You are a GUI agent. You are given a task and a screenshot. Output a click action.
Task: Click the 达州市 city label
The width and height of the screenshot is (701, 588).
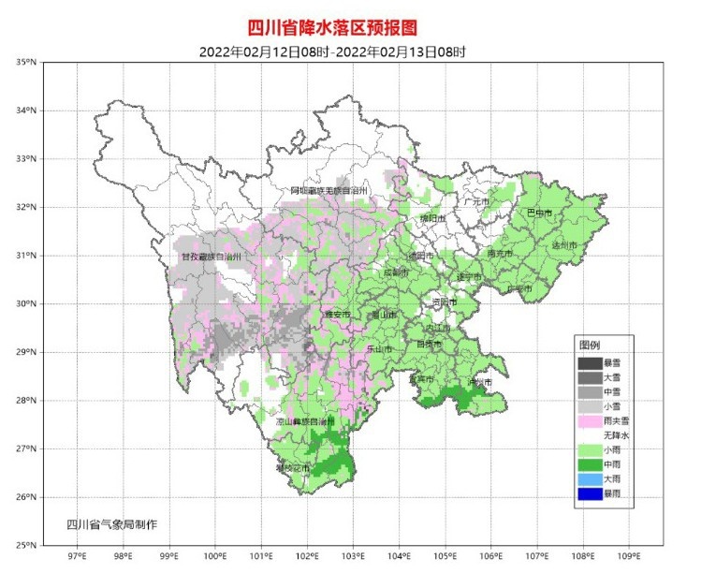click(x=563, y=245)
